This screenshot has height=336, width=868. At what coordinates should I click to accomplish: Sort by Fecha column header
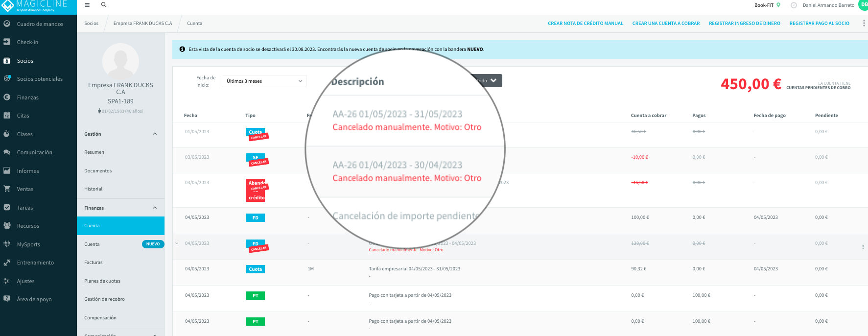[x=190, y=116]
